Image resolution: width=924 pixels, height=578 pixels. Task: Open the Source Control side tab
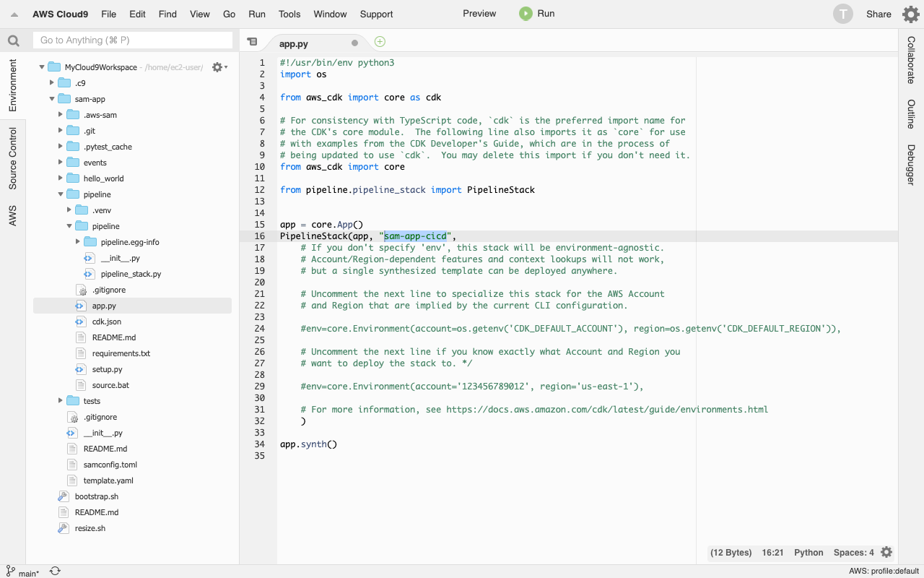(13, 158)
